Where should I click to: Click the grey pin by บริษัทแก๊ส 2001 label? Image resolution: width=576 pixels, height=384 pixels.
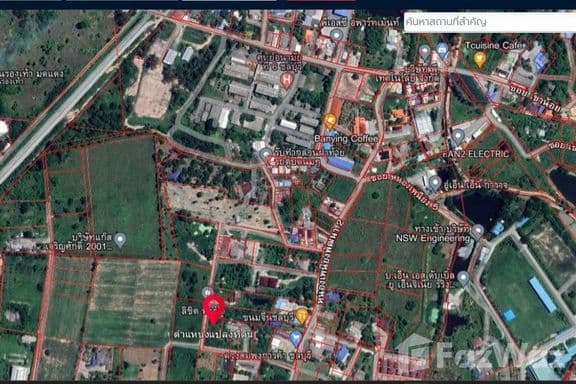point(120,240)
